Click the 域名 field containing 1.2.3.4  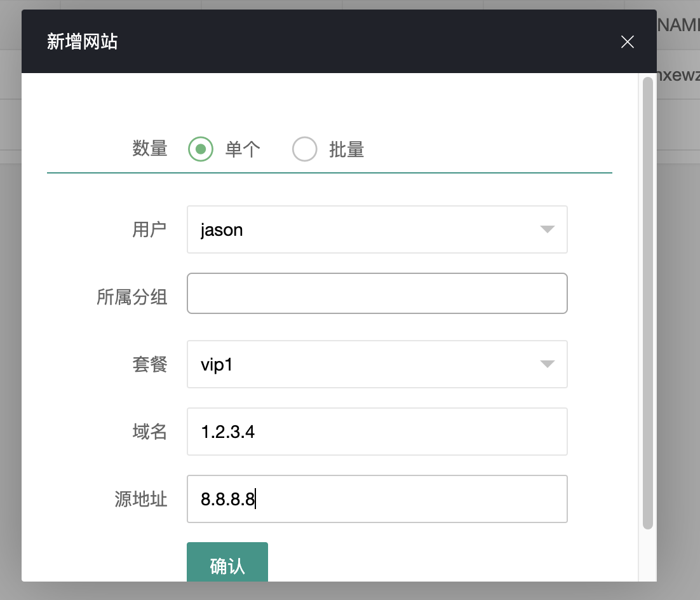377,432
